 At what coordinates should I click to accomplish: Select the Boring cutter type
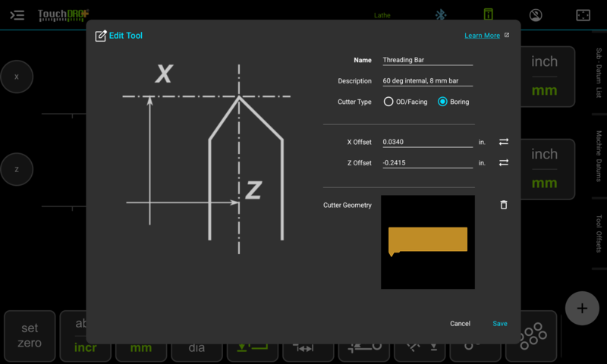coord(453,102)
